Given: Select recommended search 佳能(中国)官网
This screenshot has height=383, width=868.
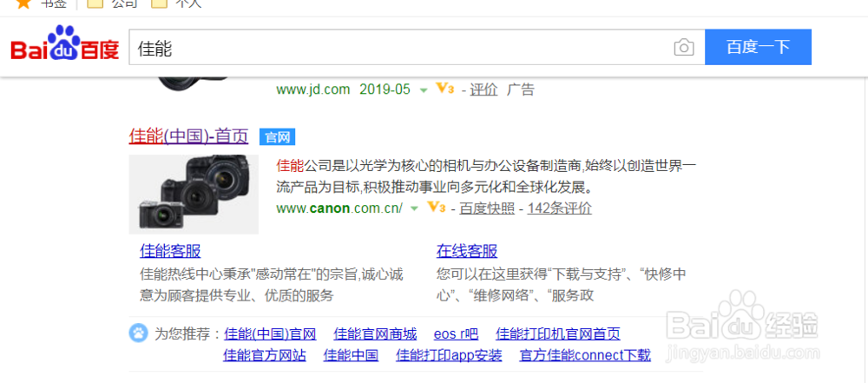Looking at the screenshot, I should pos(270,334).
